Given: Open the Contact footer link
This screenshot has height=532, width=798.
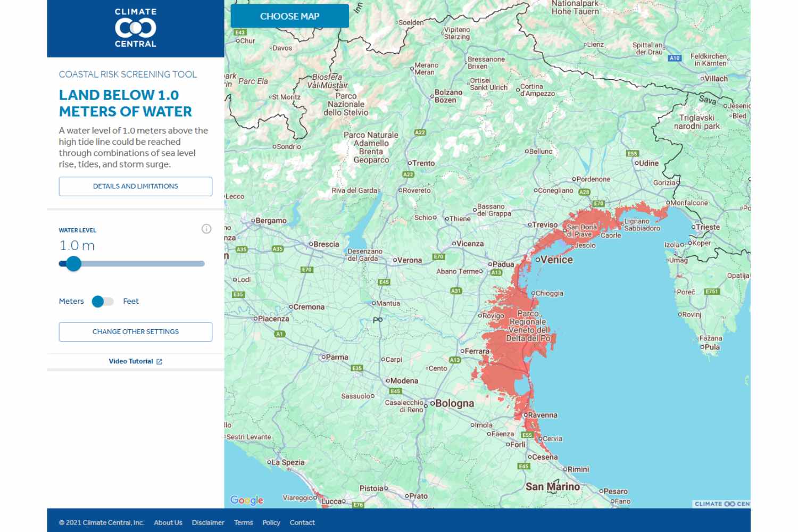Looking at the screenshot, I should 302,522.
